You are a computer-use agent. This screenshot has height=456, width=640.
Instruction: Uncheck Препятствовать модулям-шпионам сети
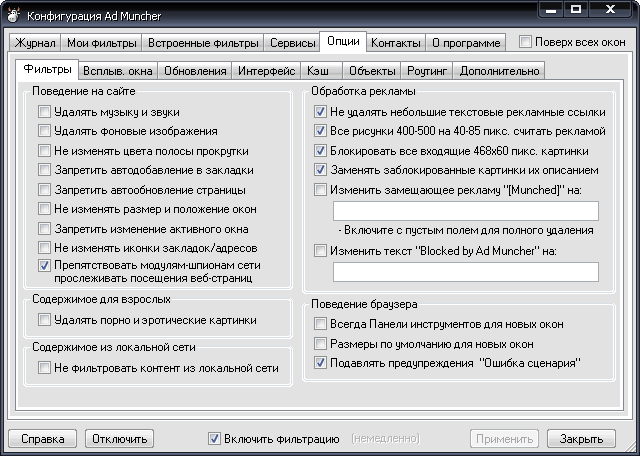coord(44,265)
